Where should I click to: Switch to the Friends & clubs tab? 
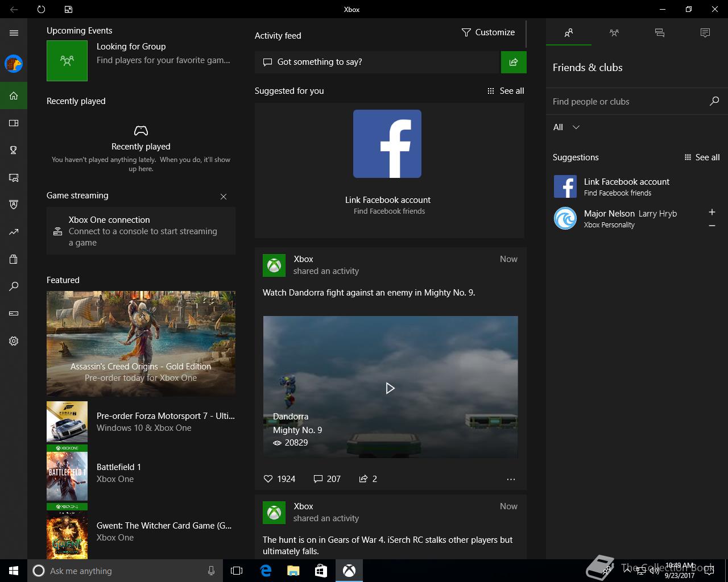569,33
